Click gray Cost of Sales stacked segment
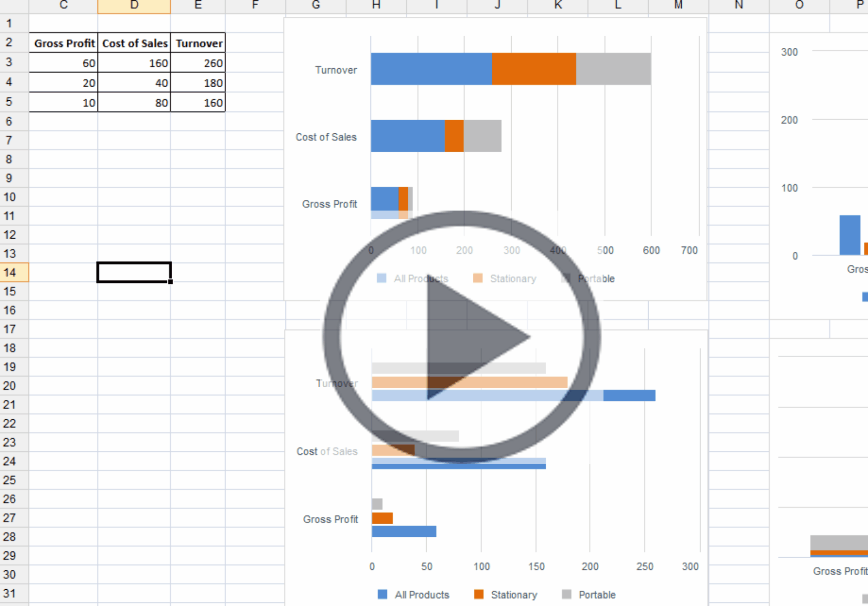This screenshot has height=606, width=868. [x=482, y=136]
